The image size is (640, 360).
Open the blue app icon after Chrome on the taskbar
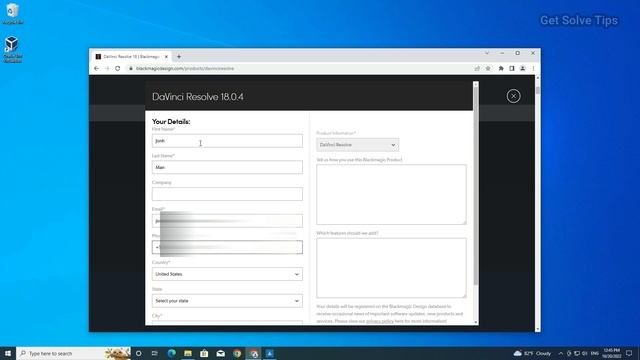[270, 353]
